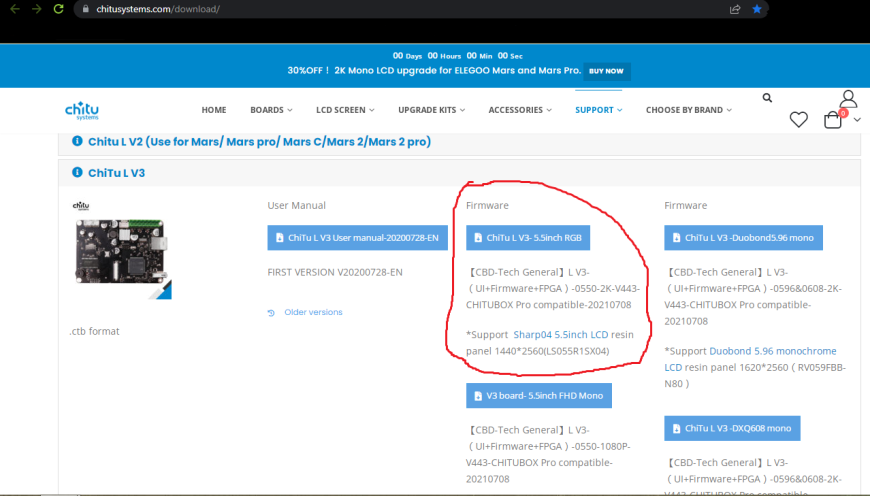The height and width of the screenshot is (496, 870).
Task: Click the ChiTu L V3 board thumbnail
Action: point(121,251)
